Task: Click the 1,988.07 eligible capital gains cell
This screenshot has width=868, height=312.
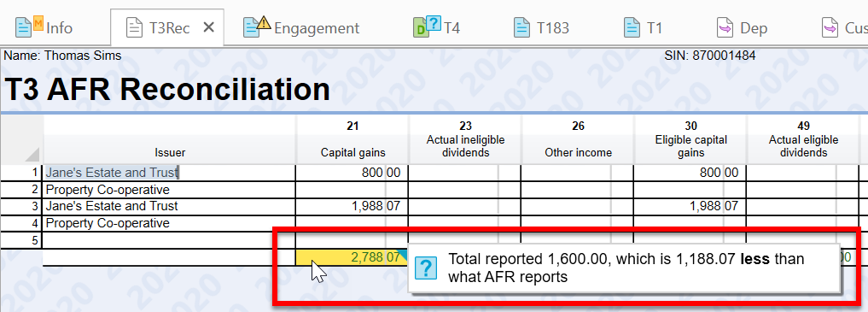Action: pos(690,206)
